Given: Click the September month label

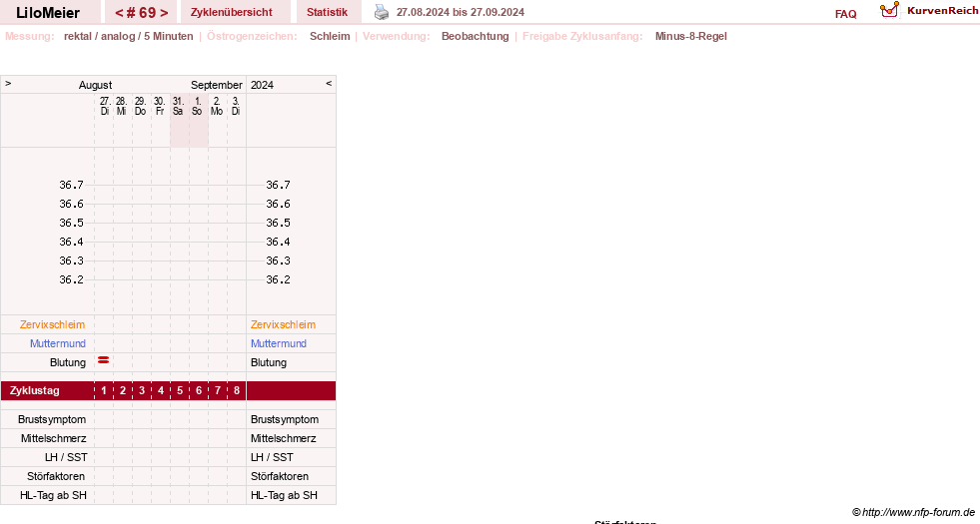Looking at the screenshot, I should pyautogui.click(x=216, y=85).
